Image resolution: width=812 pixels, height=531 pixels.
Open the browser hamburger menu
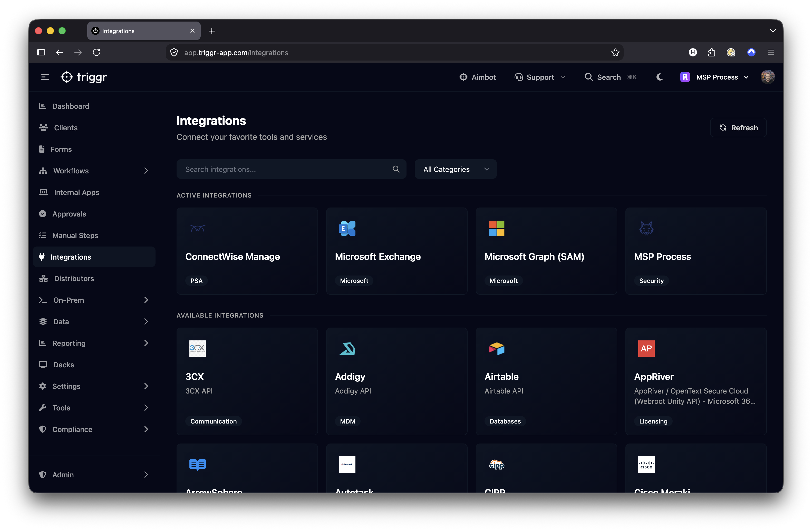tap(771, 53)
